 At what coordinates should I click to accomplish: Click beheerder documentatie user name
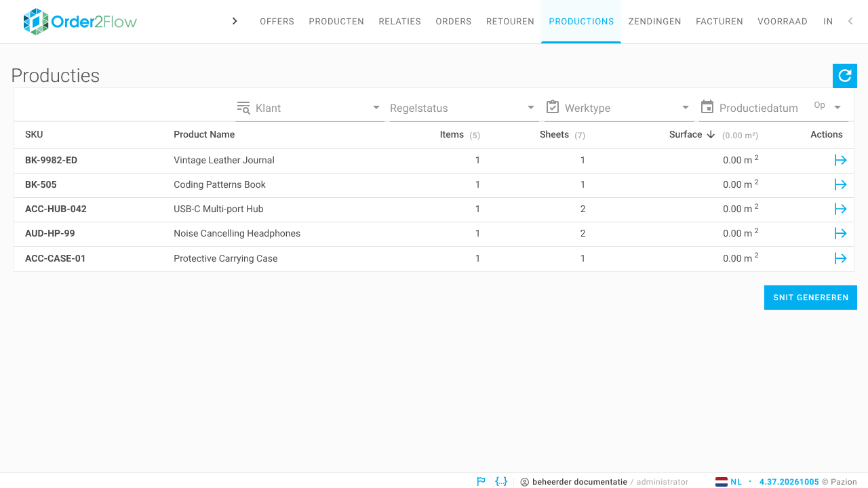(x=580, y=482)
